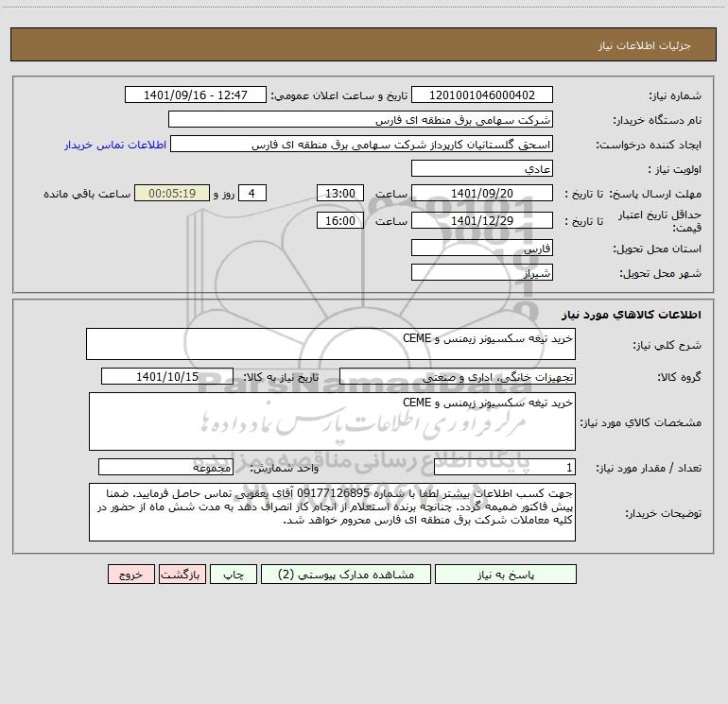
Task: Click price validity time 16:00
Action: [339, 220]
